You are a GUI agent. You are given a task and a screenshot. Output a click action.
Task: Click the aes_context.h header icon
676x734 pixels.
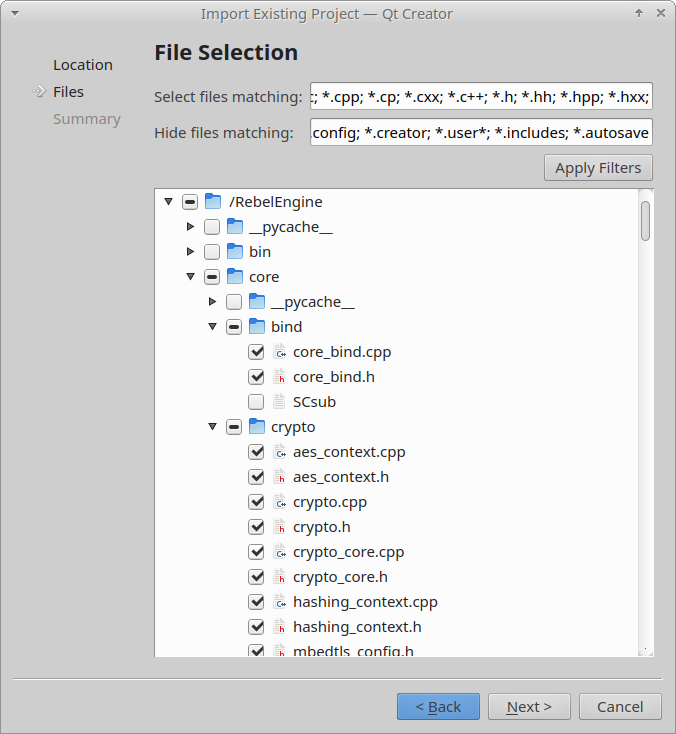[x=279, y=477]
